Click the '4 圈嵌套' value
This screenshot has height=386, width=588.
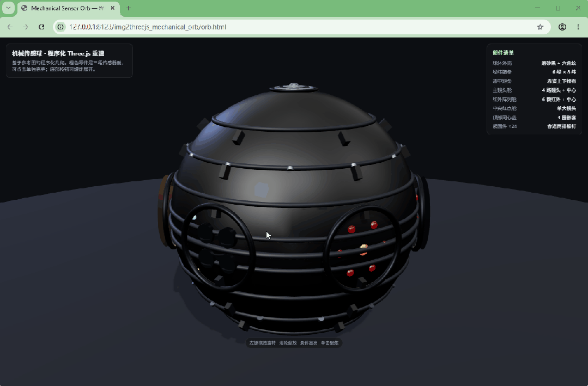click(566, 117)
